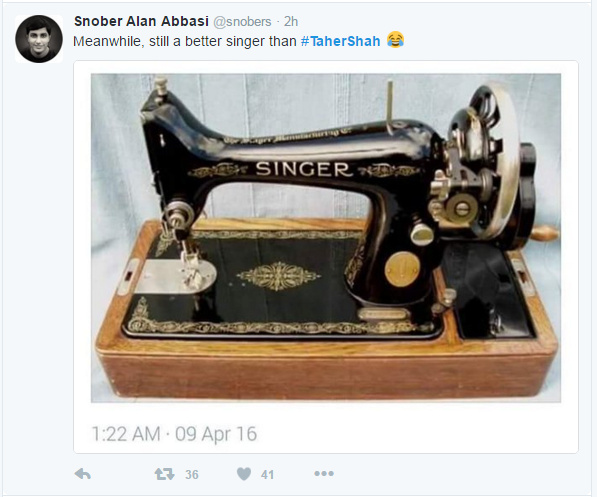Click the SINGER logo in the photo
This screenshot has width=597, height=497.
[x=303, y=169]
